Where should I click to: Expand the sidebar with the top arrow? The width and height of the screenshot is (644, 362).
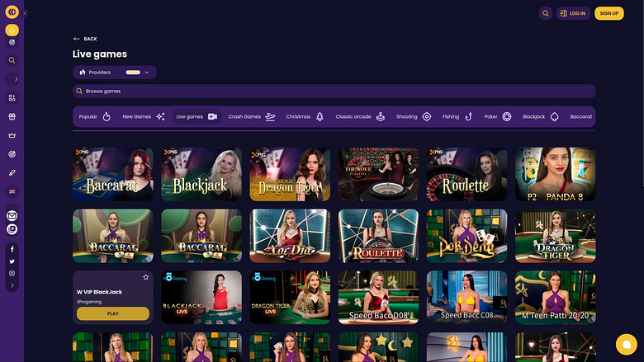point(24,13)
